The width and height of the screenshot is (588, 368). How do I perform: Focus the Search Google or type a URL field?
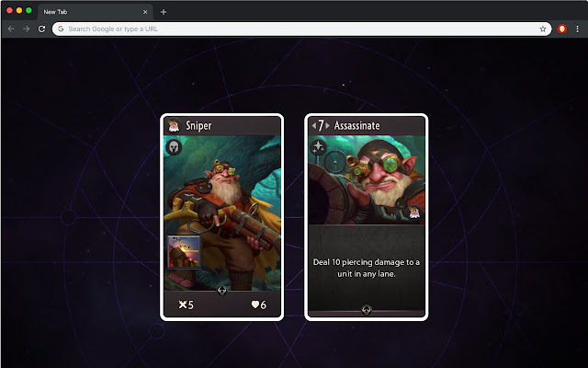(x=301, y=29)
